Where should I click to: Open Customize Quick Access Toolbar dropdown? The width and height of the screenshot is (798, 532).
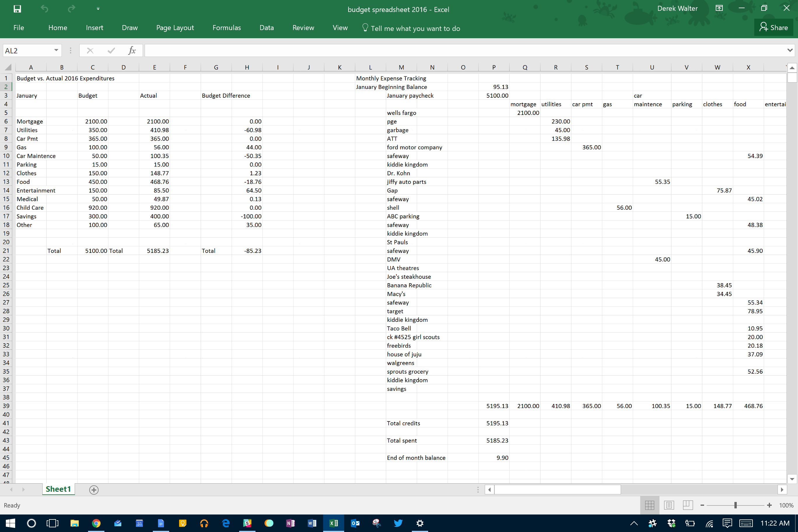point(98,8)
